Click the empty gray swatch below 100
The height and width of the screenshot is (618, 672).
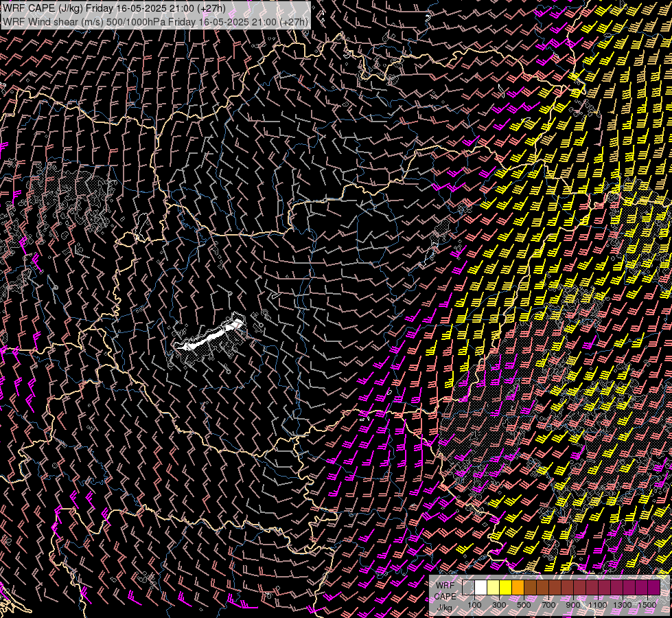[468, 588]
